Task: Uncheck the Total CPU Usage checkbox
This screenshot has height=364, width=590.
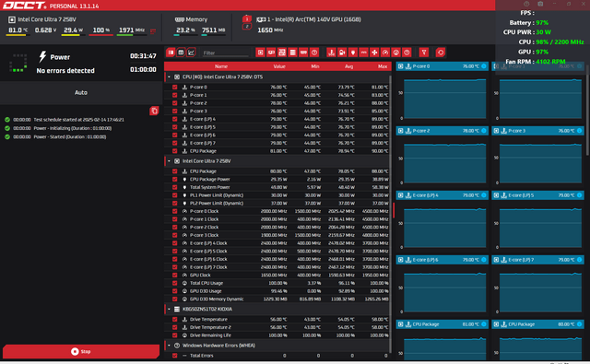Action: (174, 283)
